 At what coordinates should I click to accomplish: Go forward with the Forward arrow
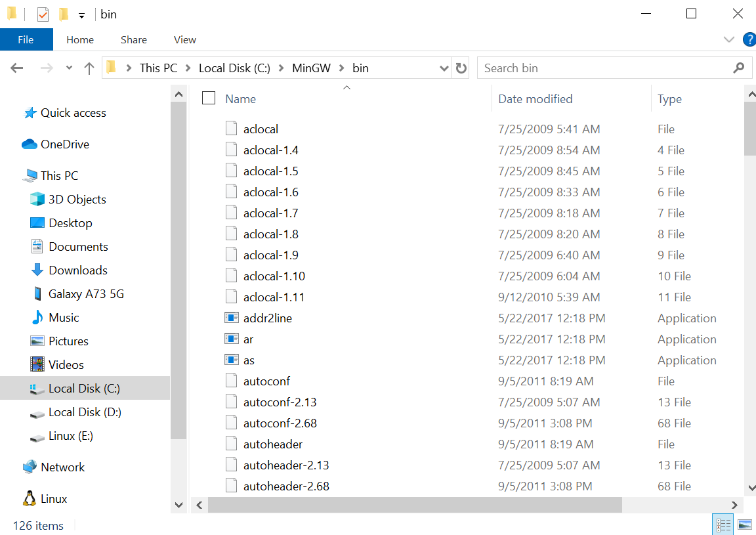(47, 68)
